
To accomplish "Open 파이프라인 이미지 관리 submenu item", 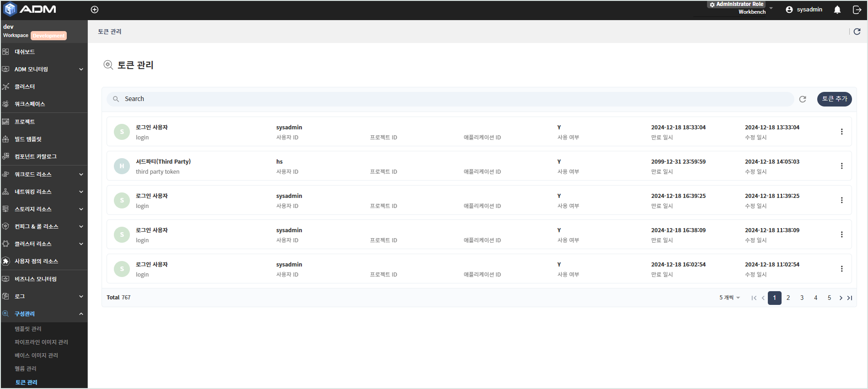I will click(x=41, y=342).
